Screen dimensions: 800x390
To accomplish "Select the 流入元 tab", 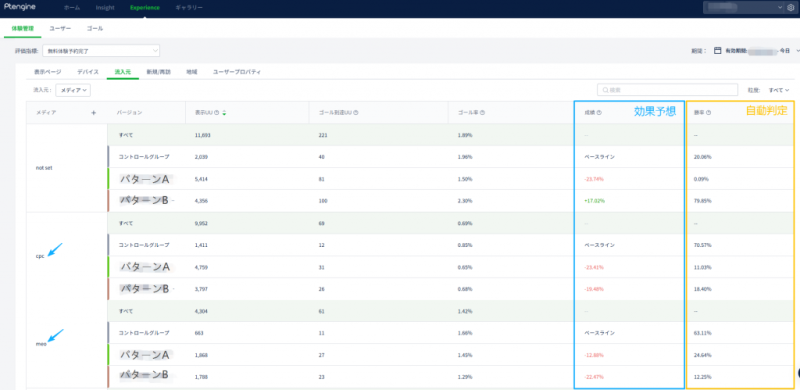I will click(123, 72).
